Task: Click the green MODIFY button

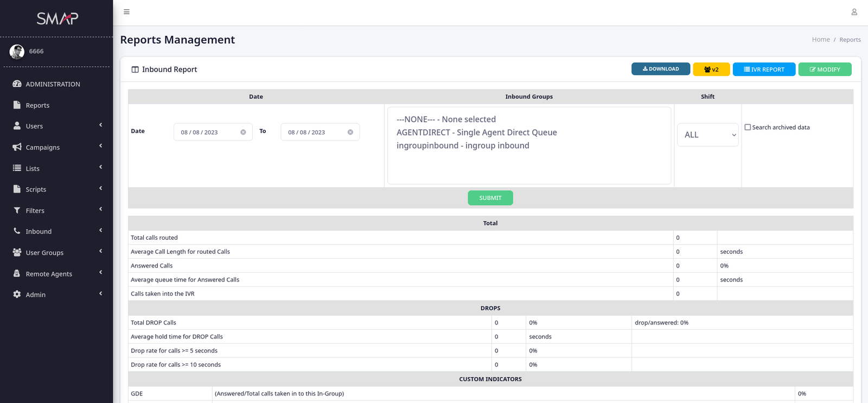Action: (x=825, y=69)
